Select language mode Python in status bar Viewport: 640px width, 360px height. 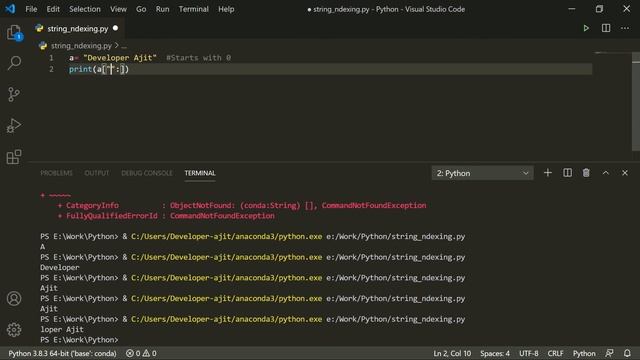(584, 353)
